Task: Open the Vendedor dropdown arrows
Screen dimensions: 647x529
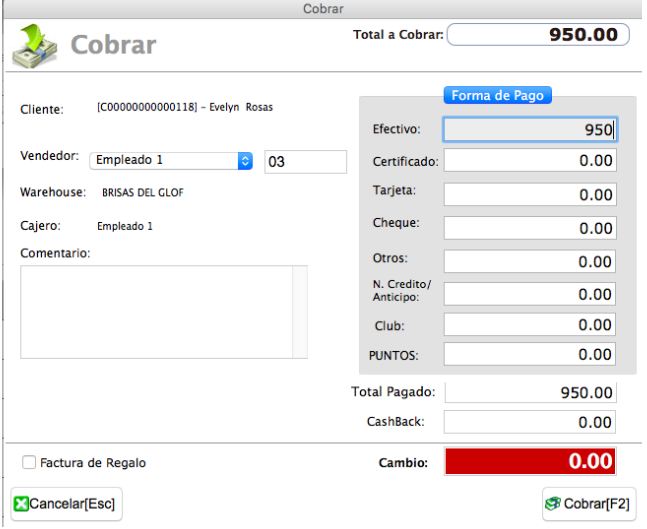Action: coord(245,161)
